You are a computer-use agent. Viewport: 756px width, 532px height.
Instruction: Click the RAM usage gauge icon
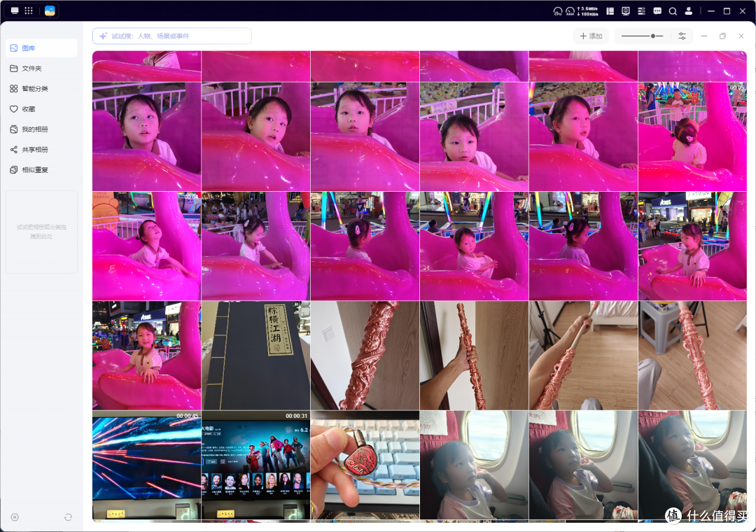[x=570, y=11]
